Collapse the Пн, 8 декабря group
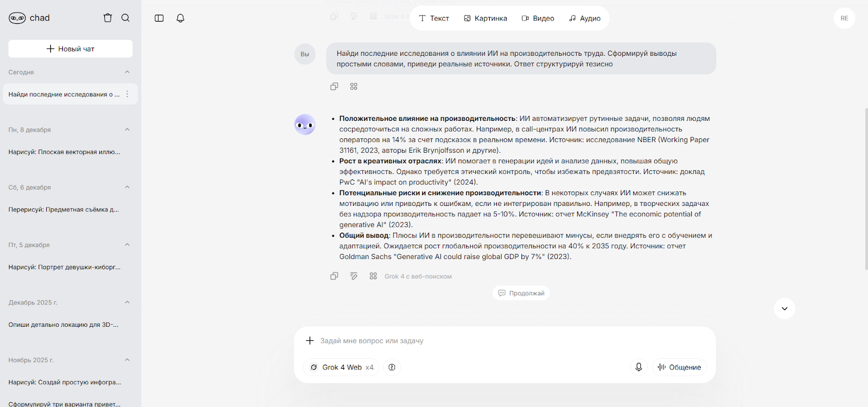Viewport: 868px width, 407px height. [127, 130]
